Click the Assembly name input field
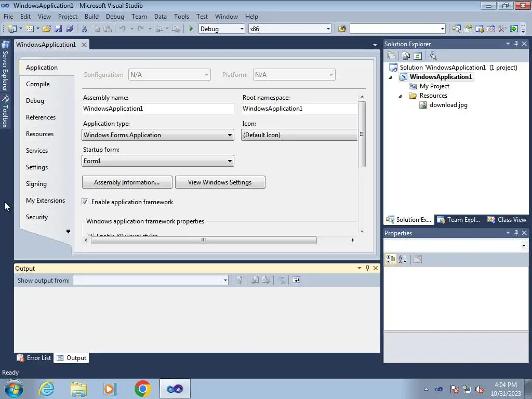Image resolution: width=532 pixels, height=399 pixels. 158,109
